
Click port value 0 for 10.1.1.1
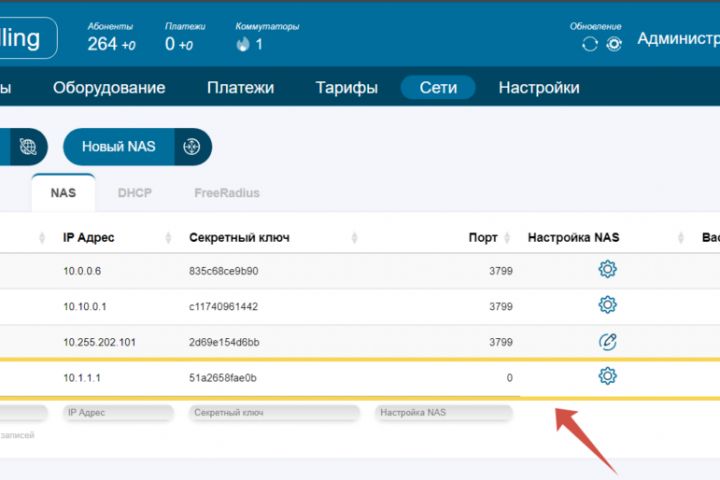coord(509,378)
